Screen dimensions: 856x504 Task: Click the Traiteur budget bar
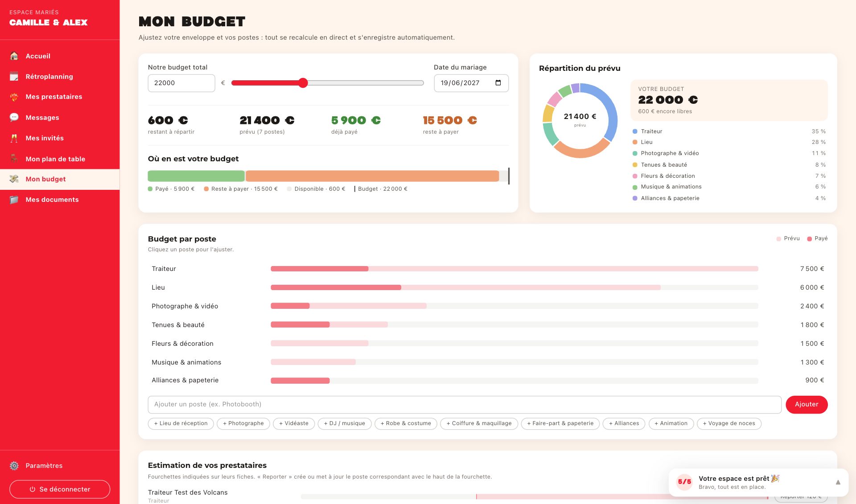tap(514, 269)
